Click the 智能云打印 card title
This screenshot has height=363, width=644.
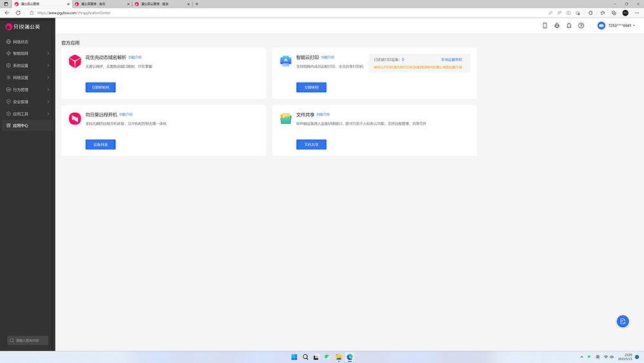click(307, 57)
